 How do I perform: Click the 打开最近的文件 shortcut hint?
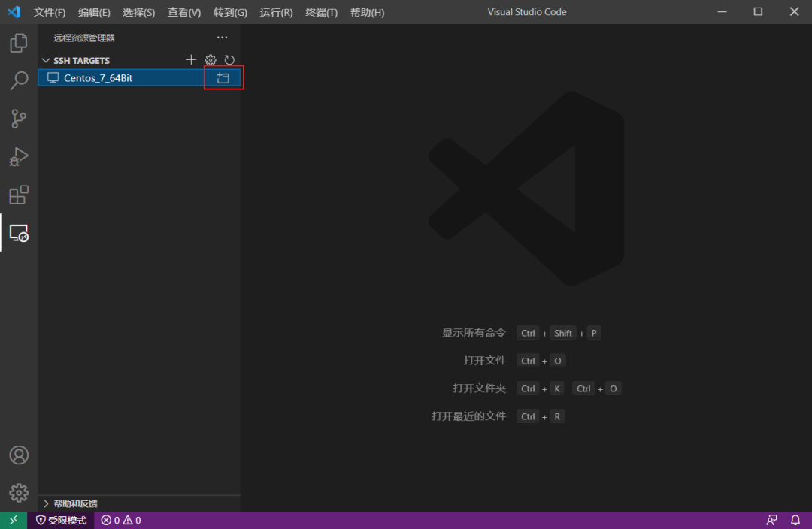pos(468,416)
